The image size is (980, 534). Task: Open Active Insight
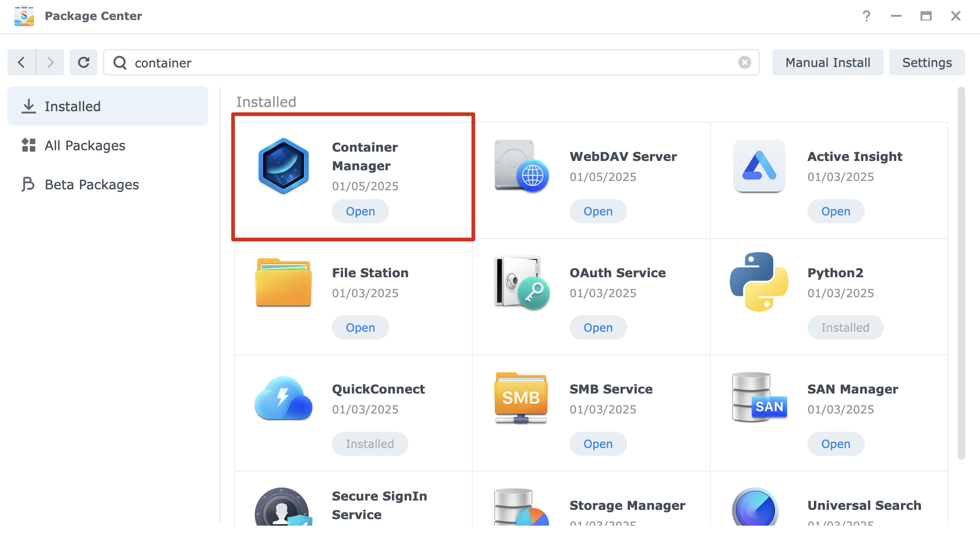(836, 211)
